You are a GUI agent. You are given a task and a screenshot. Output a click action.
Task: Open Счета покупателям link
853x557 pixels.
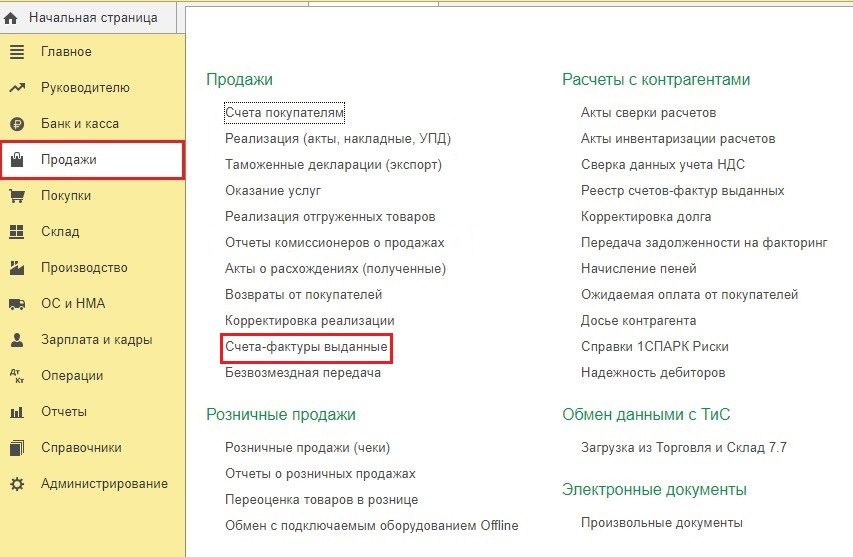tap(285, 113)
